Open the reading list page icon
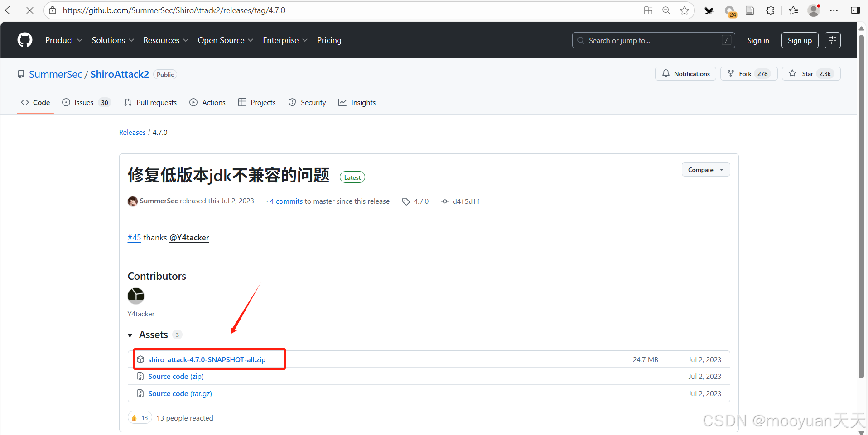This screenshot has height=435, width=868. point(750,10)
